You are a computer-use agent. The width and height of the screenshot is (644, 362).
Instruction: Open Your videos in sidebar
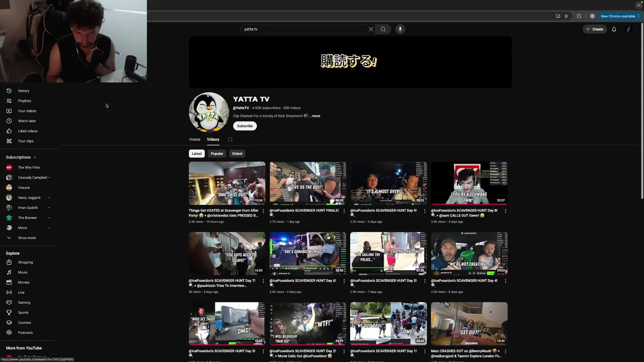[27, 111]
